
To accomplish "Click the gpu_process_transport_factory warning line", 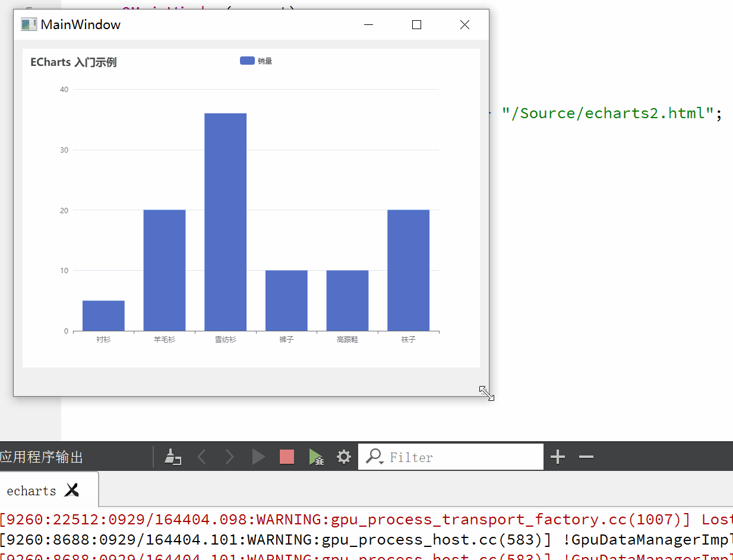I will (x=366, y=520).
